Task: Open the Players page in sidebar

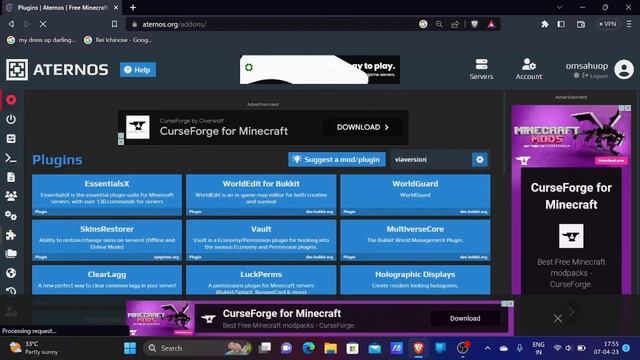Action: click(11, 196)
